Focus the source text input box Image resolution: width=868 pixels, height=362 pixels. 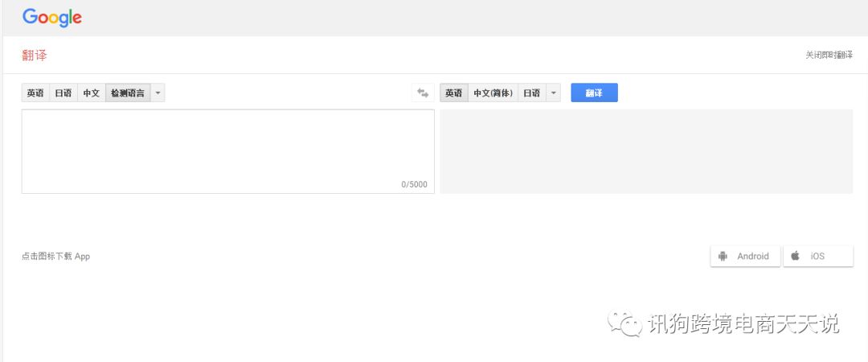[227, 145]
